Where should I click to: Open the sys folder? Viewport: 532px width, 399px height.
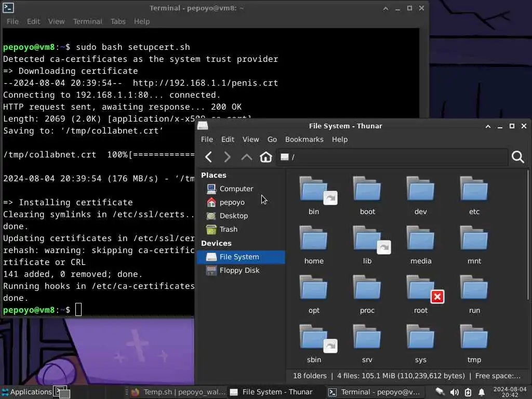pos(420,344)
